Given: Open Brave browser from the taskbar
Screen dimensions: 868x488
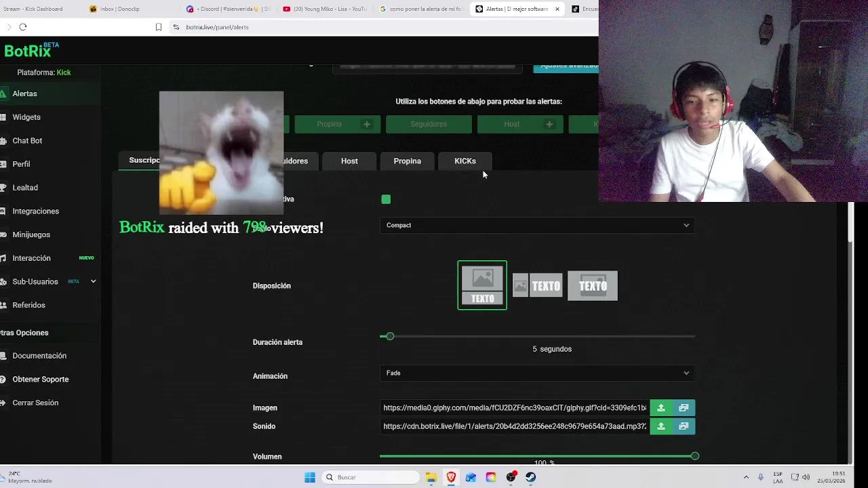Looking at the screenshot, I should coord(451,477).
